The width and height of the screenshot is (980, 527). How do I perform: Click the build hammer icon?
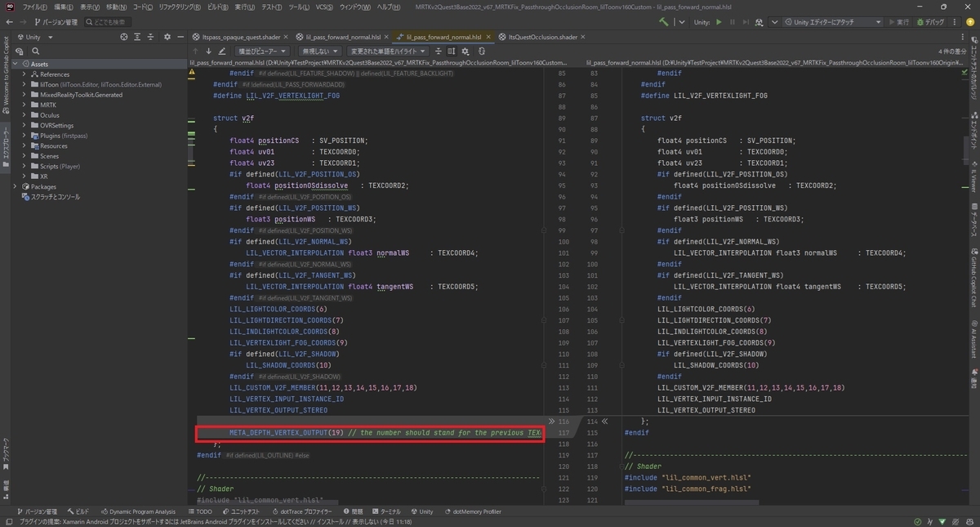tap(664, 22)
